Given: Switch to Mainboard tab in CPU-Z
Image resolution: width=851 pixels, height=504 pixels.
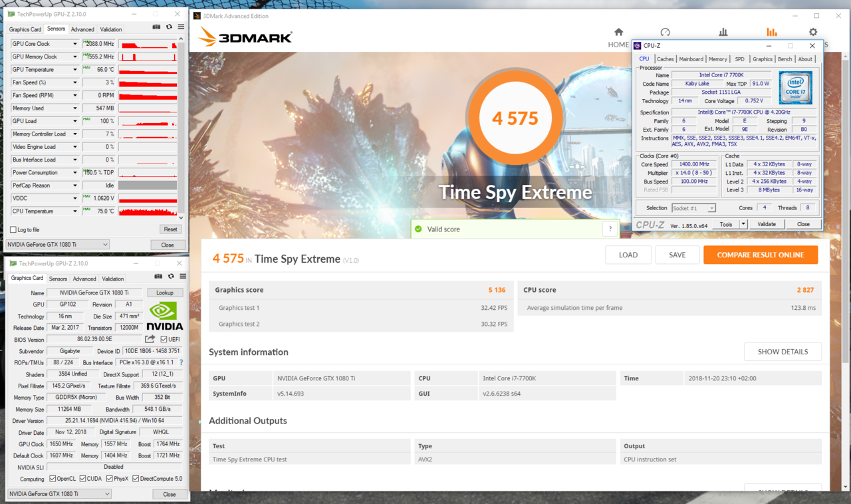Looking at the screenshot, I should point(691,59).
